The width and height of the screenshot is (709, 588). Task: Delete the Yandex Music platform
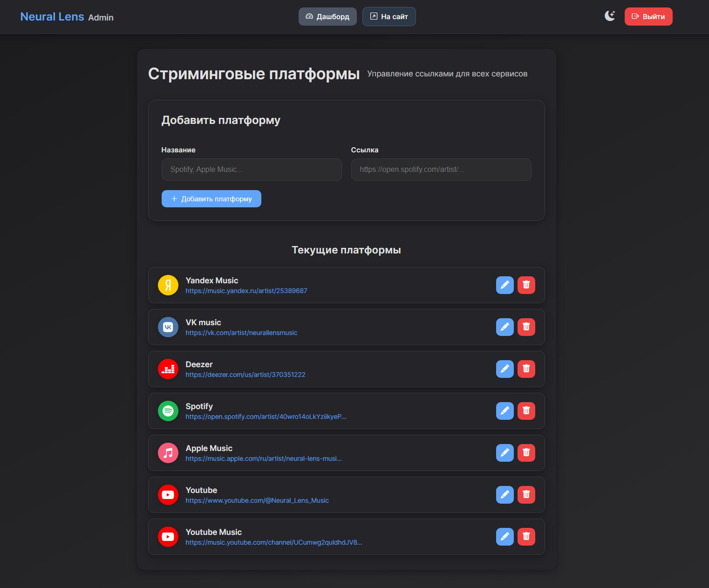click(x=526, y=285)
